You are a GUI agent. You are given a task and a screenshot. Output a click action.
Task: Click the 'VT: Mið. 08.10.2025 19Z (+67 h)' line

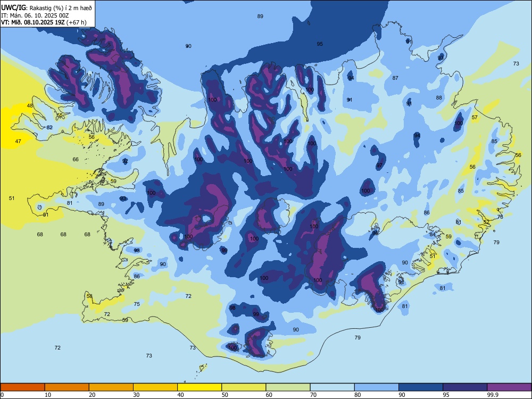[44, 22]
